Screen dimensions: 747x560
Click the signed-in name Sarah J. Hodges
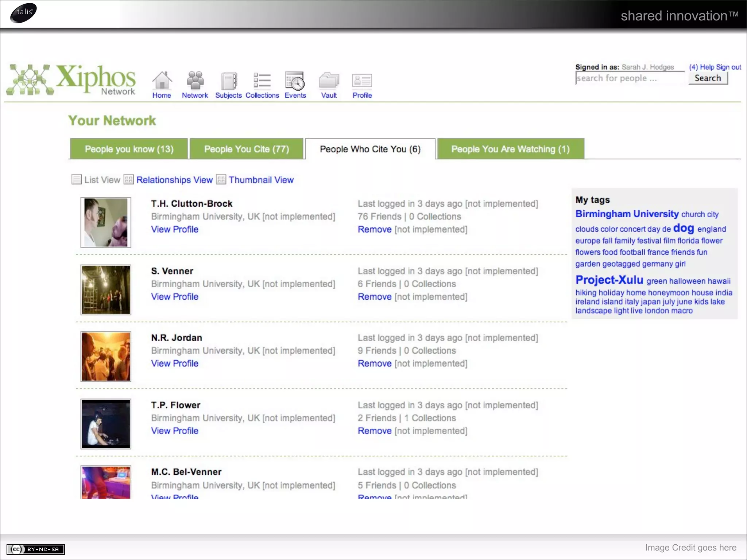(648, 67)
